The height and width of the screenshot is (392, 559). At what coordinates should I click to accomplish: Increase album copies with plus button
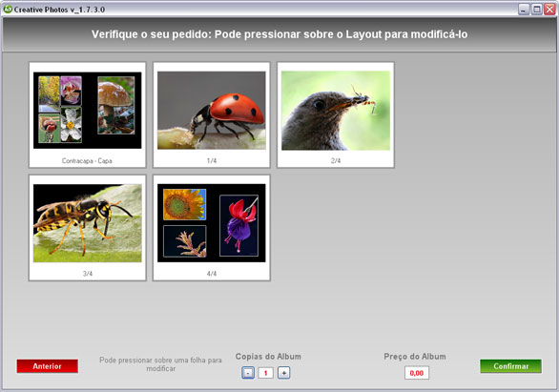283,373
